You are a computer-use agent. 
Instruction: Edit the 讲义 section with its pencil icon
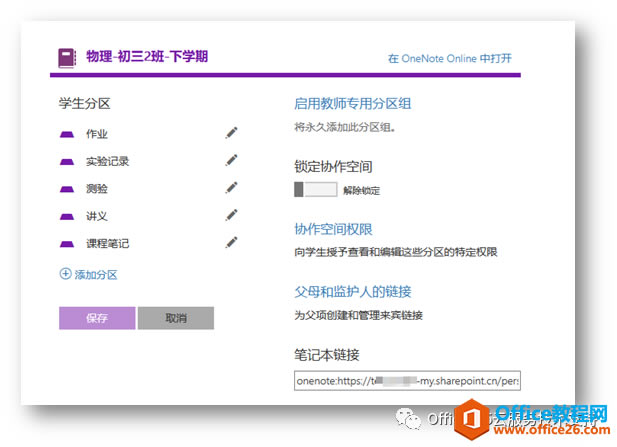coord(231,215)
